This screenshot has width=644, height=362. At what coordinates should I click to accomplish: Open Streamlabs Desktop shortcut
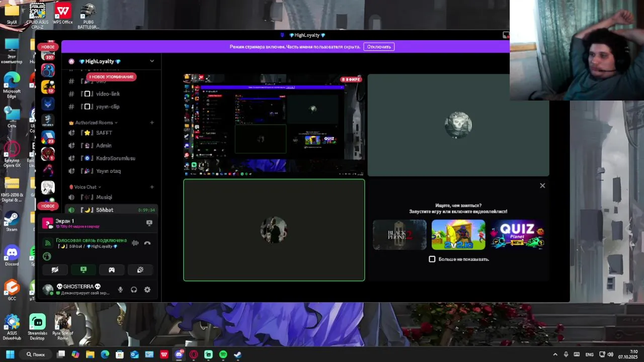[37, 327]
